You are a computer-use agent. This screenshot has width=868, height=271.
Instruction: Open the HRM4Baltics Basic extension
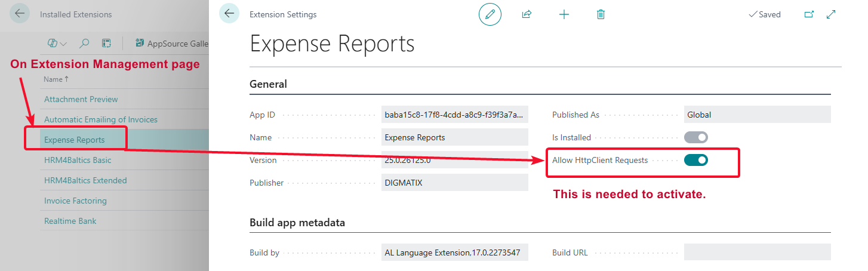click(78, 160)
